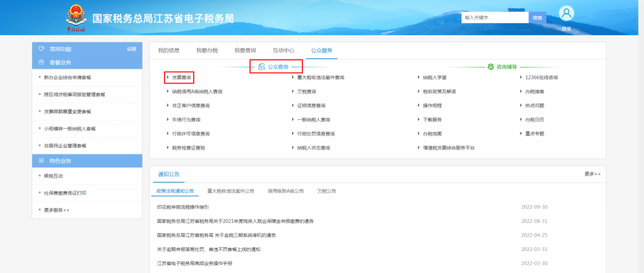This screenshot has width=644, height=273.
Task: Open the notice 印花税申报流程操作指引
Action: click(x=183, y=207)
